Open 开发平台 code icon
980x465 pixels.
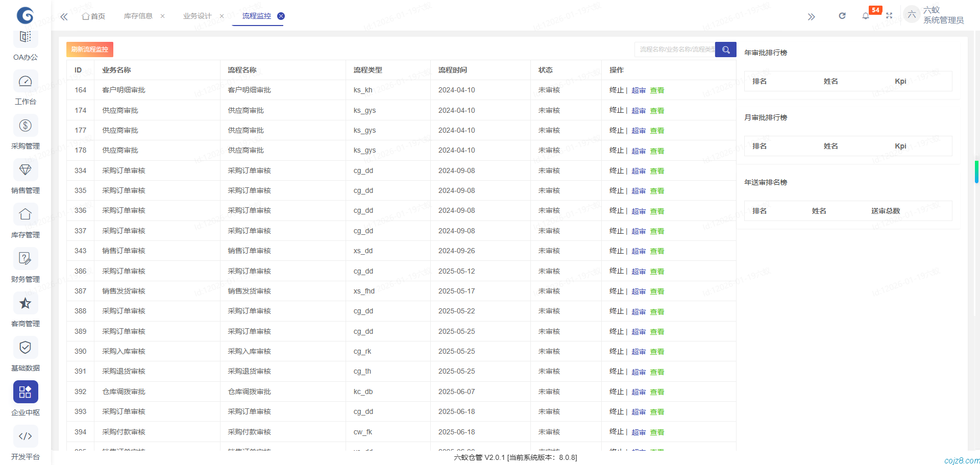click(x=25, y=437)
